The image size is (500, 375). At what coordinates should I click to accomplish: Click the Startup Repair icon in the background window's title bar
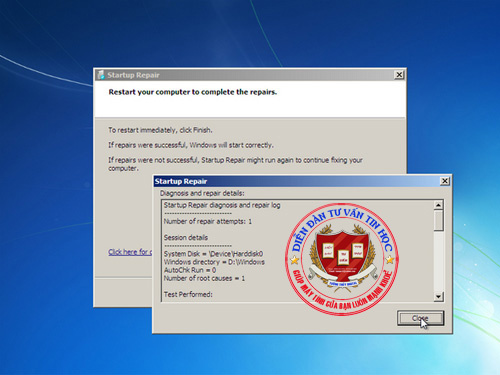pos(101,75)
